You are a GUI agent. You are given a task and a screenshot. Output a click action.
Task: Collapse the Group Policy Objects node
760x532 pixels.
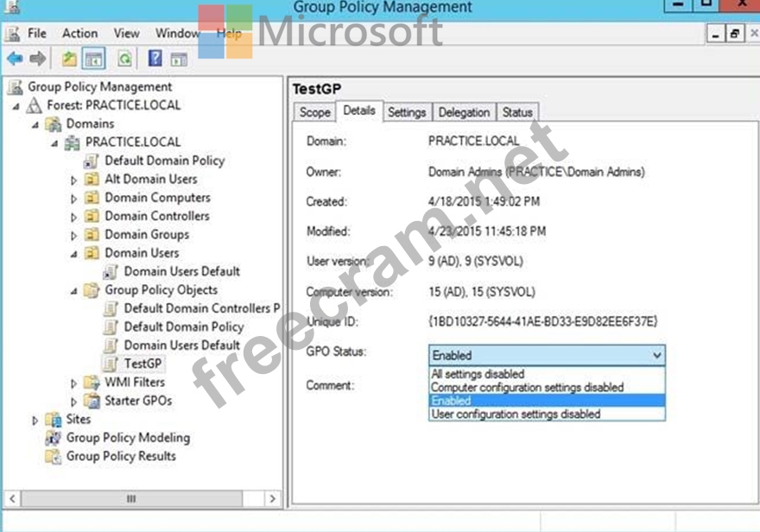[73, 291]
